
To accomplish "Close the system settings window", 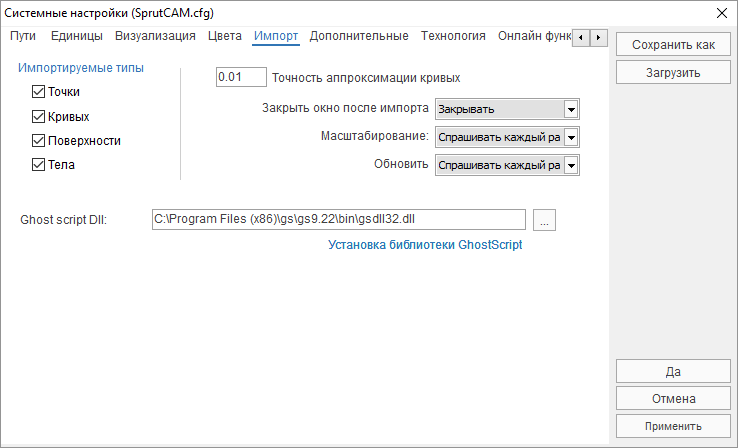I will pos(720,13).
